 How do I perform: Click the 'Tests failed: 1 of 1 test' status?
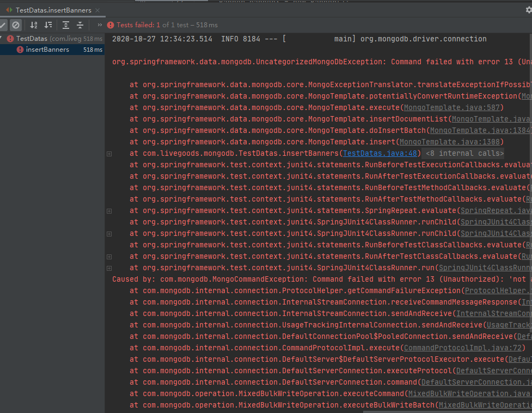click(x=167, y=25)
